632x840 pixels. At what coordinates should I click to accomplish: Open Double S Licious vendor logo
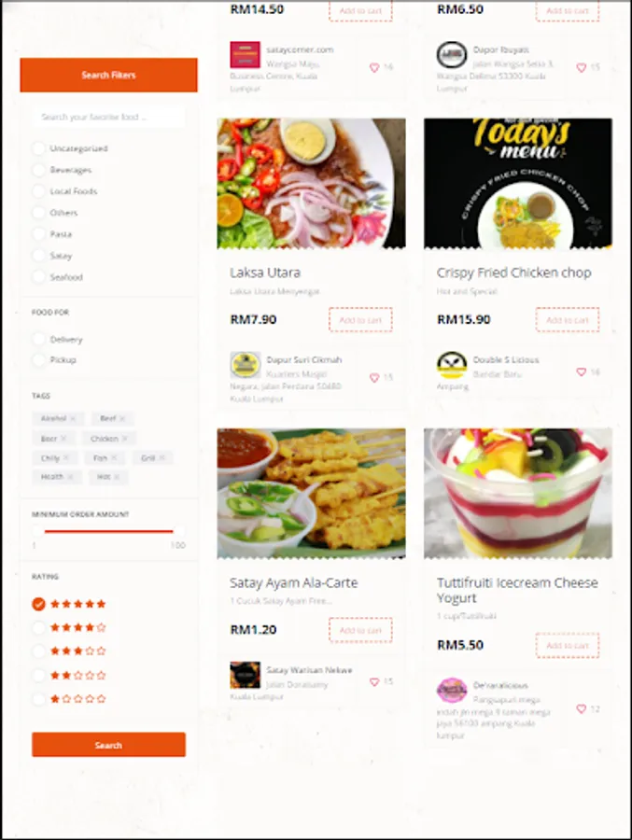coord(451,365)
